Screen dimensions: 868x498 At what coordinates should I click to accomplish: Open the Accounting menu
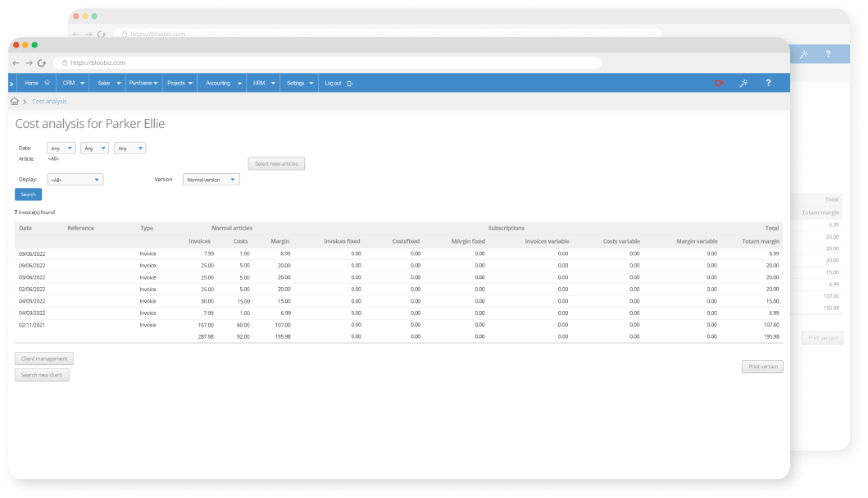coord(224,83)
